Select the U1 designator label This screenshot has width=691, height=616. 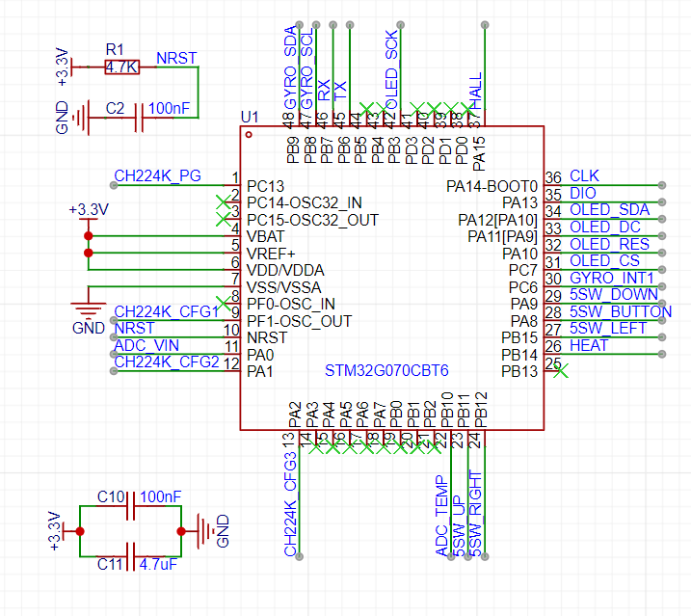click(x=250, y=117)
